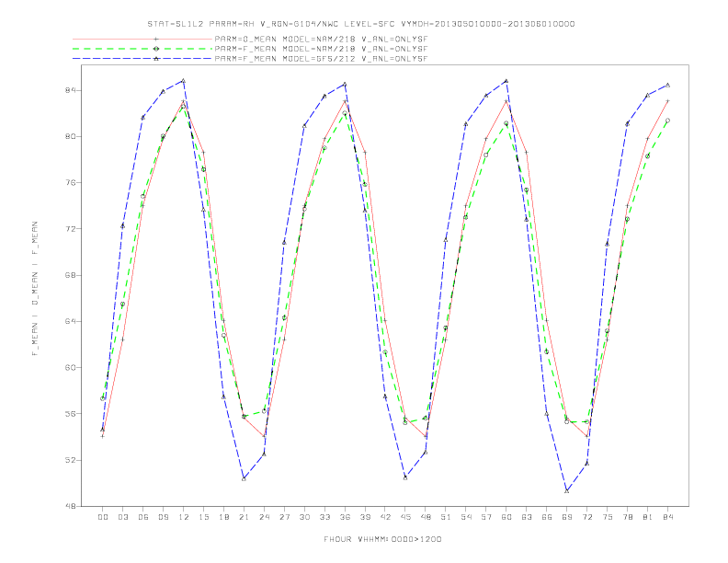Click x-axis forecast hour label 78
The width and height of the screenshot is (728, 563).
click(x=628, y=517)
